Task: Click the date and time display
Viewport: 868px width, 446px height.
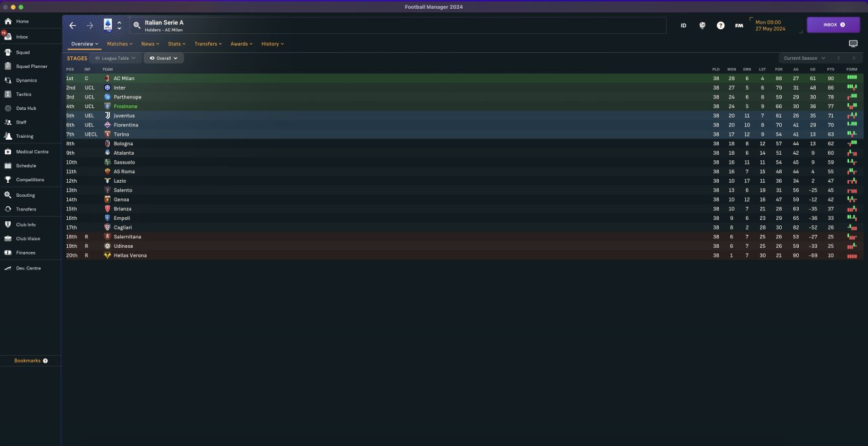Action: 770,25
